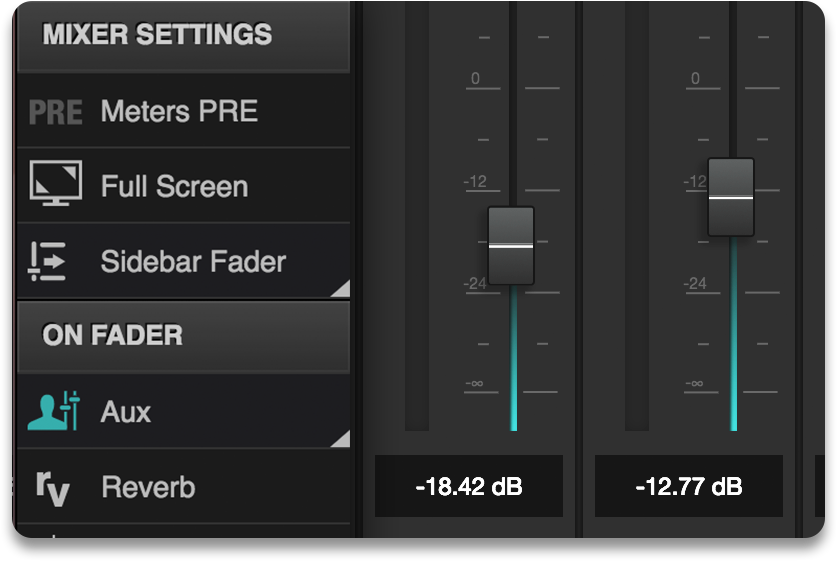Click the Reverb rv icon
Viewport: 837px width, 561px height.
[53, 487]
